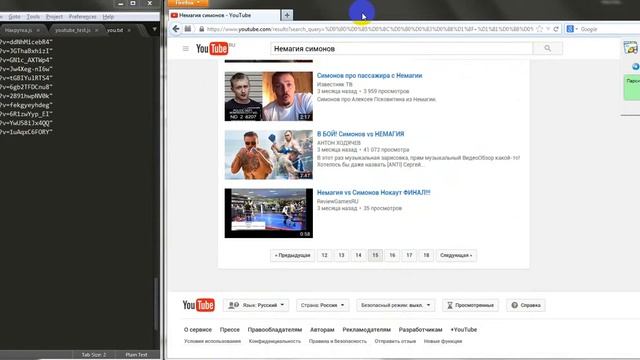Click Plain Text syntax in editor status bar

[x=136, y=355]
